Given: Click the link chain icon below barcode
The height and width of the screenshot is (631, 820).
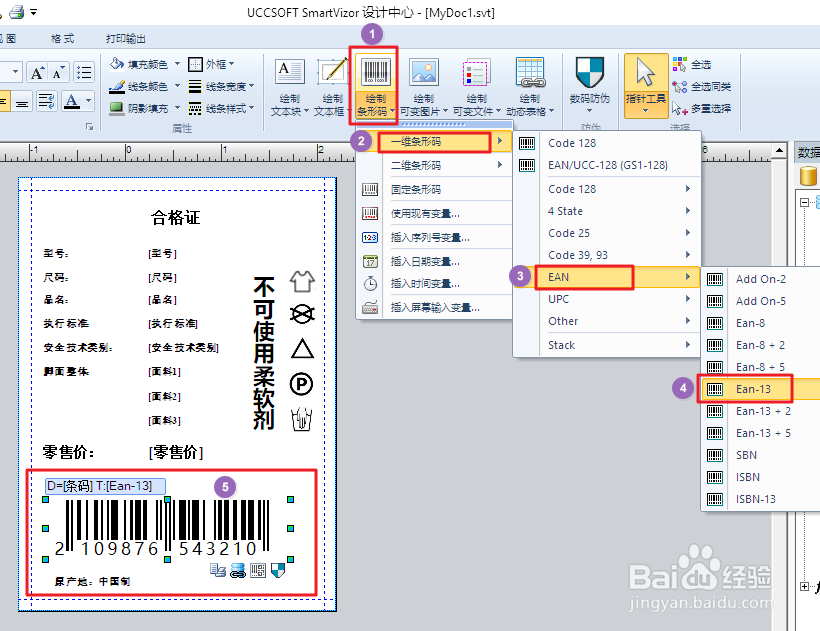Looking at the screenshot, I should click(x=238, y=570).
